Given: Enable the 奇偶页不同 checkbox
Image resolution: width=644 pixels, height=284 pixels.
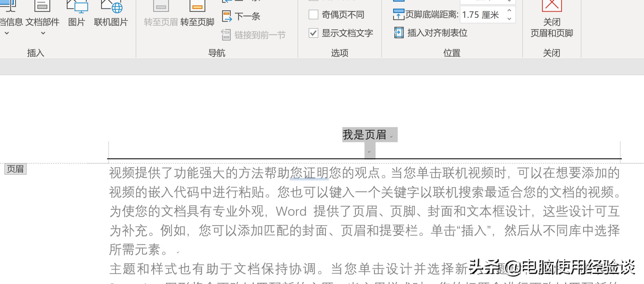Looking at the screenshot, I should pyautogui.click(x=313, y=14).
